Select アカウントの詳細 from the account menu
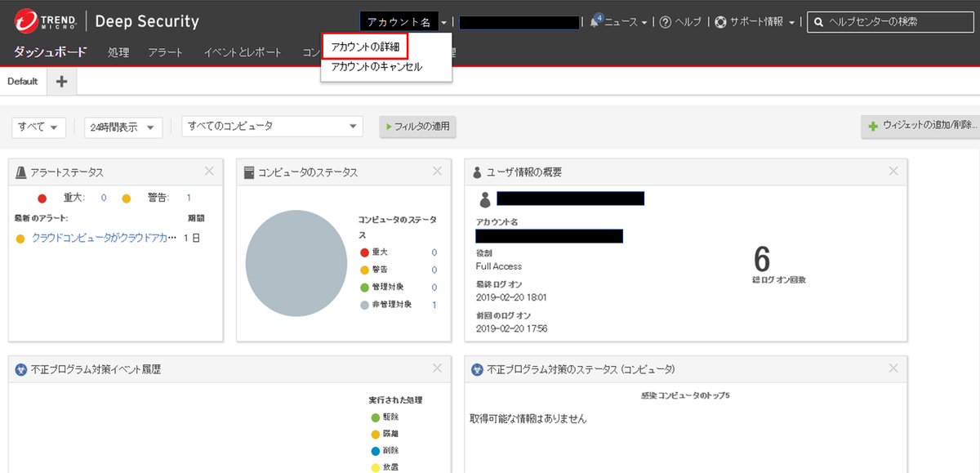The width and height of the screenshot is (980, 473). click(365, 47)
